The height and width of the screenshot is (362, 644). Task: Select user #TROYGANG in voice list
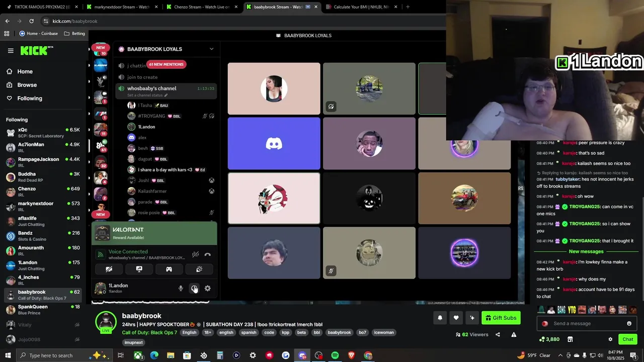pos(151,116)
